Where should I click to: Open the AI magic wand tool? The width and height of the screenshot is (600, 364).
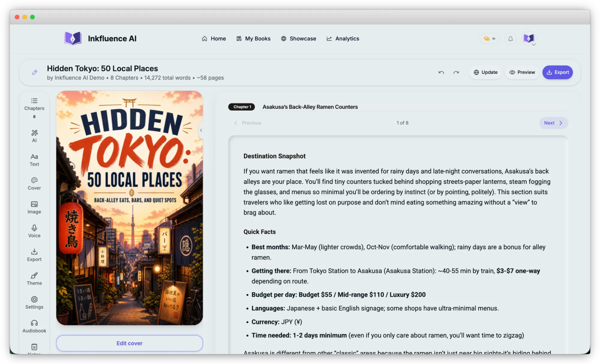click(x=34, y=136)
